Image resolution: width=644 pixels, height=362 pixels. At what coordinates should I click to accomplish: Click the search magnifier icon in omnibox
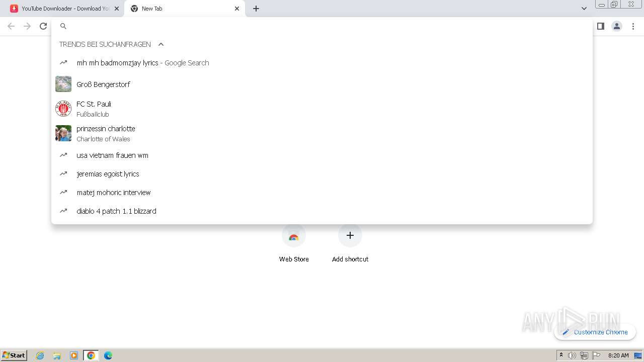[x=63, y=26]
